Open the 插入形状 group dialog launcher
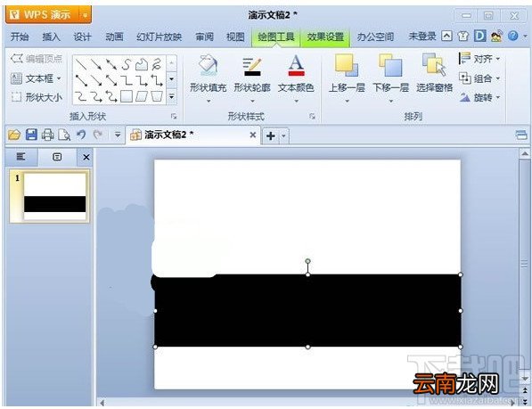Viewport: 532px width, 409px height. click(x=174, y=117)
